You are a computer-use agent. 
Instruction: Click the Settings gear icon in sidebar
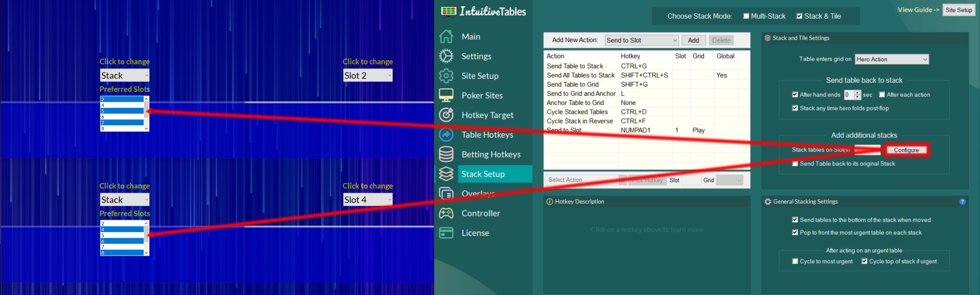click(x=446, y=56)
